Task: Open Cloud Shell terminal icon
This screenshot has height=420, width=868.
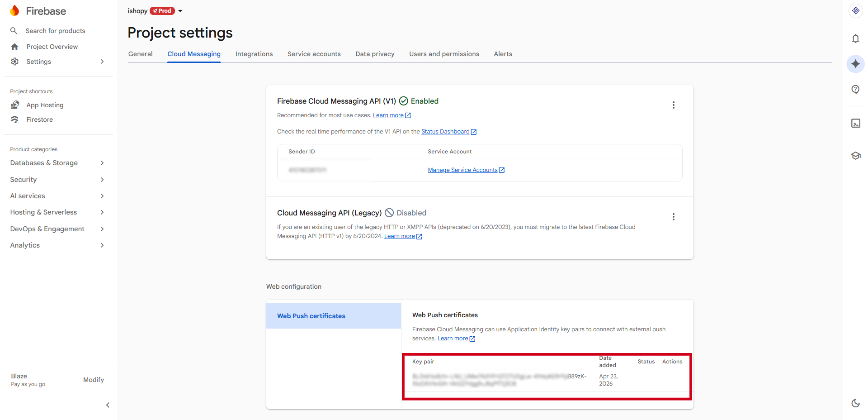Action: pos(855,123)
